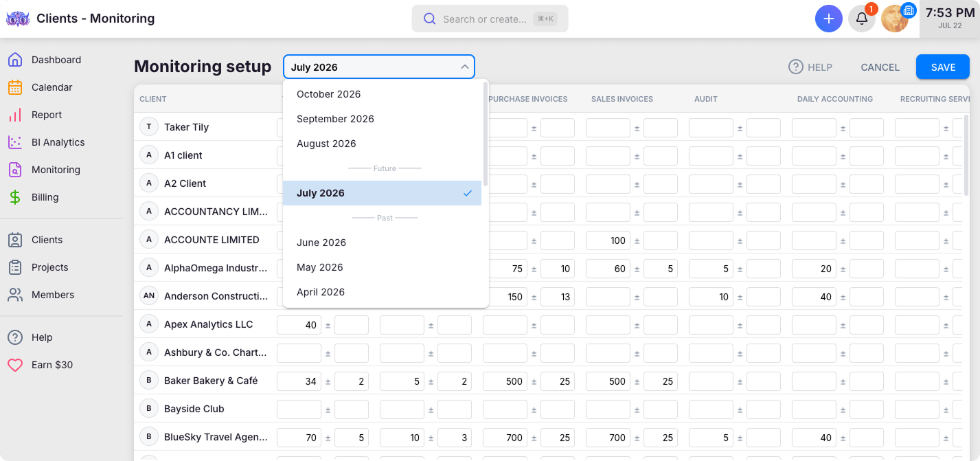Viewport: 980px width, 461px height.
Task: Open Calendar from the sidebar
Action: (x=40, y=87)
